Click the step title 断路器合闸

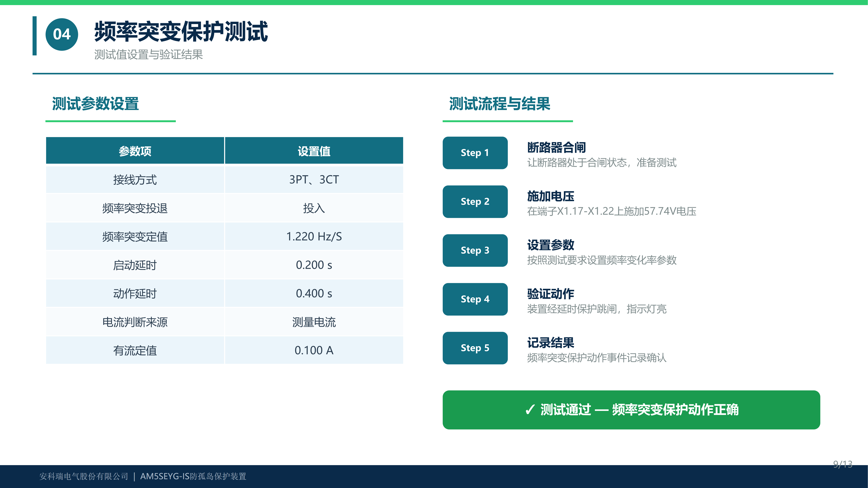556,147
